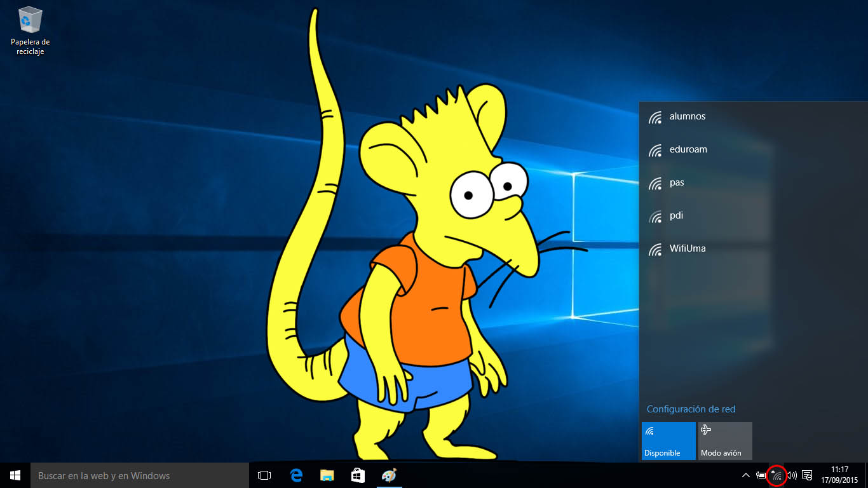
Task: Toggle the Modo avión tile
Action: coord(725,441)
